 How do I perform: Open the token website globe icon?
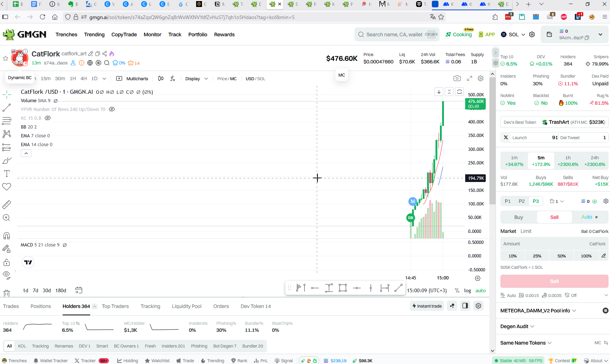pyautogui.click(x=90, y=63)
